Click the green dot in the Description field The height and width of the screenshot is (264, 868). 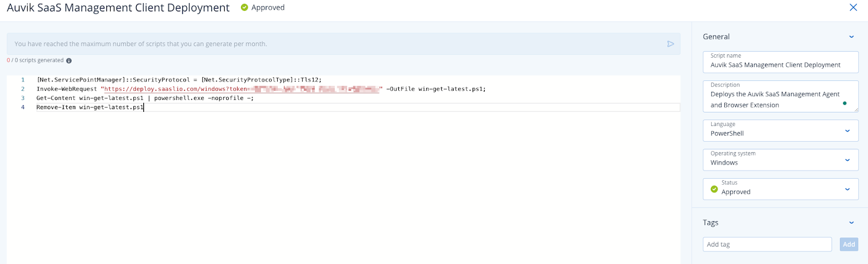coord(845,103)
